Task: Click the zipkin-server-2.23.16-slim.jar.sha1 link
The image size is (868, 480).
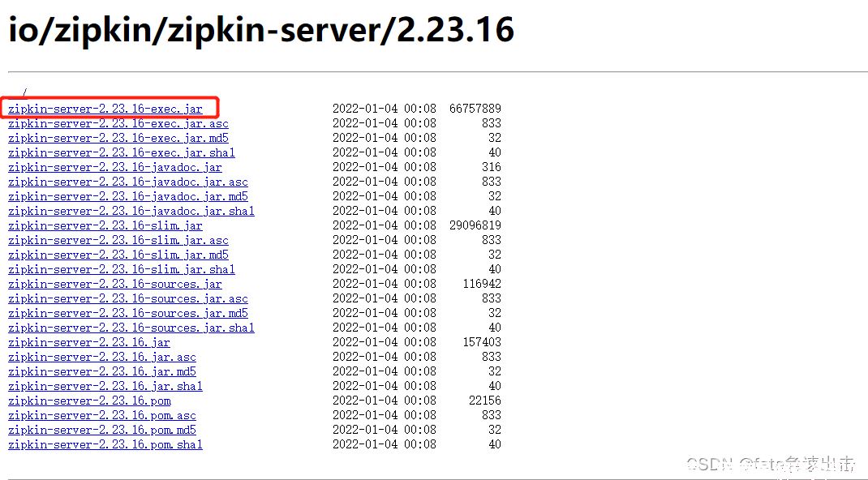Action: (x=121, y=269)
